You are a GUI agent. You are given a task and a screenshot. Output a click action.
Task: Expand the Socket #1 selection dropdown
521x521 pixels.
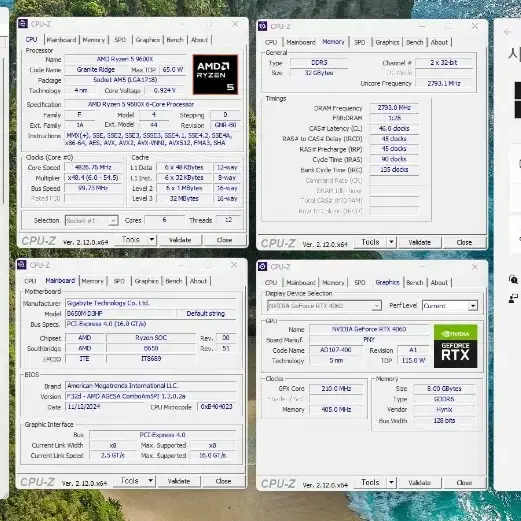(113, 221)
